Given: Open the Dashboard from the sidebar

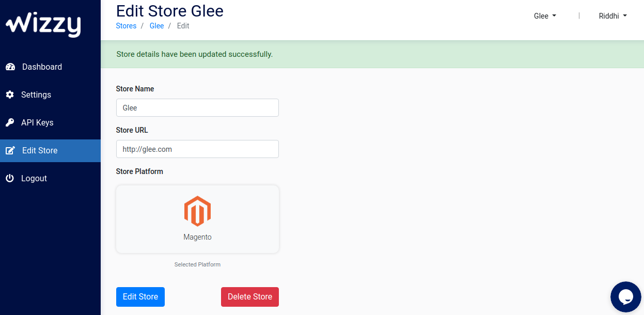Looking at the screenshot, I should coord(41,67).
